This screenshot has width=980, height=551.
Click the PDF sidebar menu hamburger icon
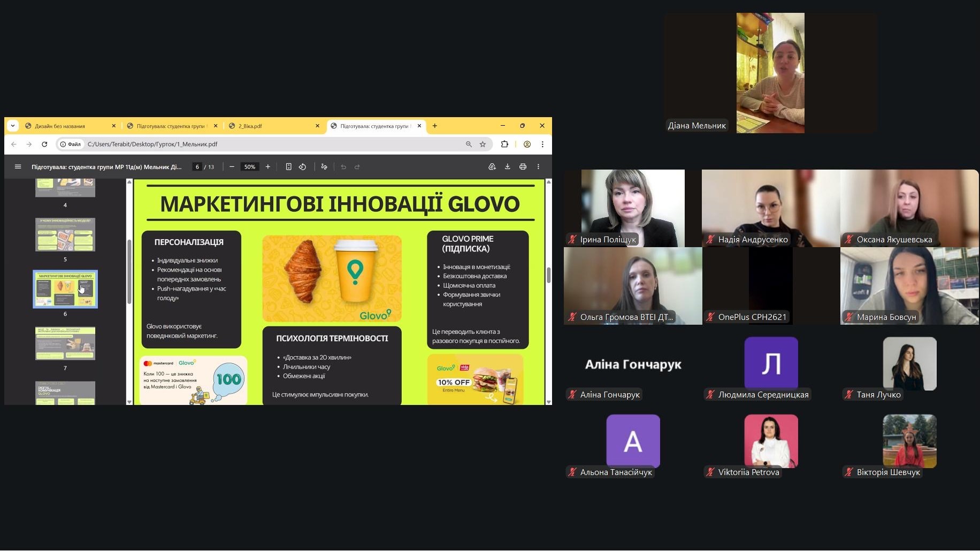tap(18, 167)
